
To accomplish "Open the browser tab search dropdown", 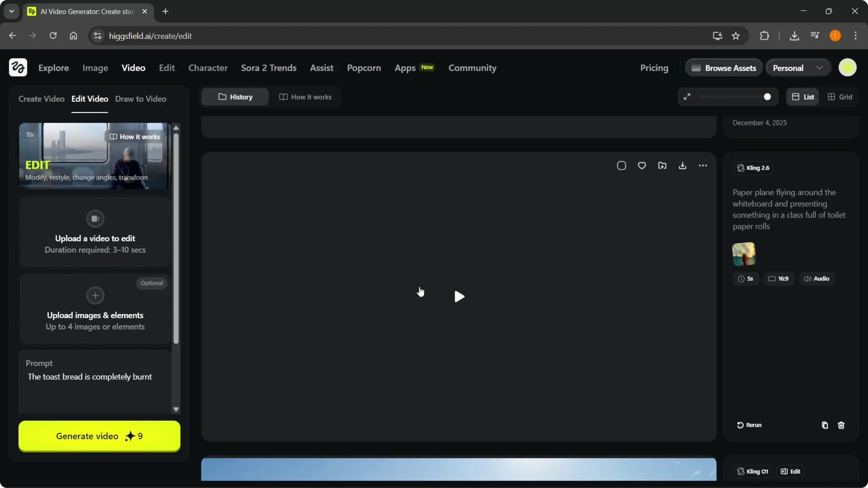I will (11, 11).
